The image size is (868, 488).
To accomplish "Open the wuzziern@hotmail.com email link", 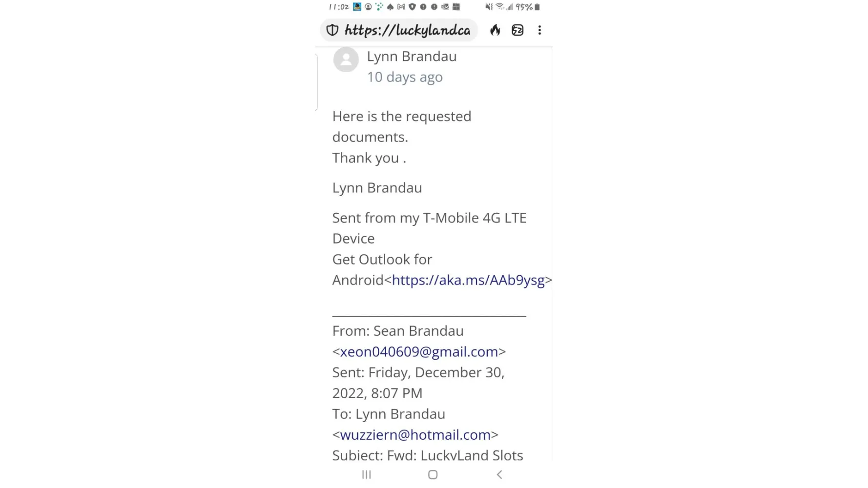I will pos(415,435).
